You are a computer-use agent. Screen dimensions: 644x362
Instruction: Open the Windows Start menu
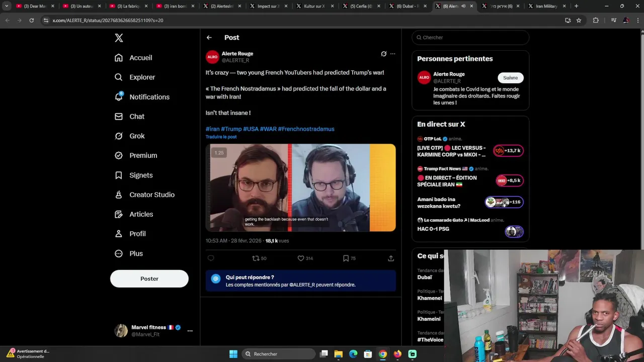(233, 354)
